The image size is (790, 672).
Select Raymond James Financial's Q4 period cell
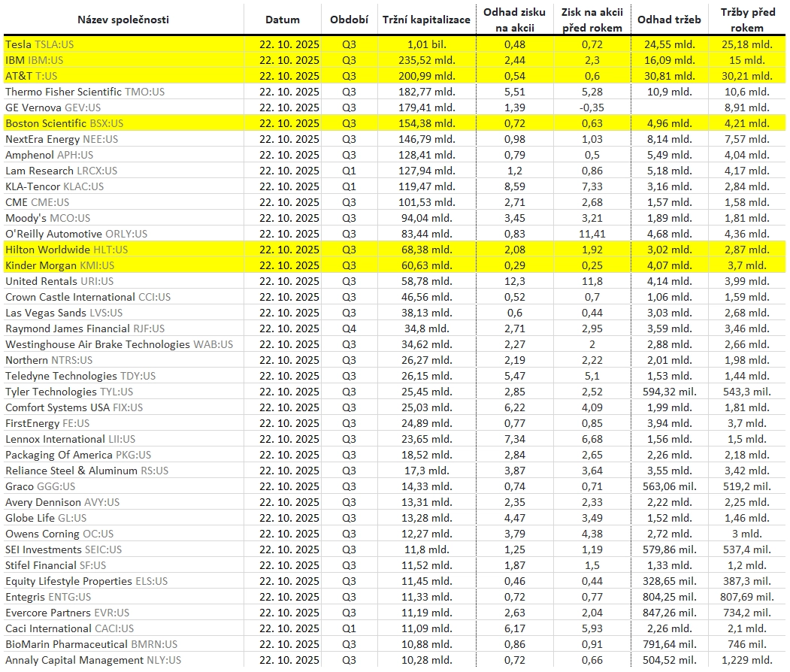point(349,328)
